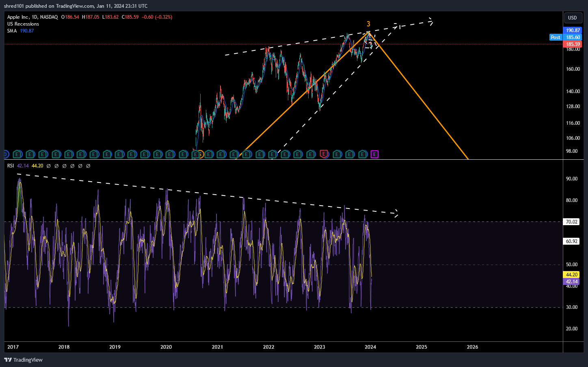Screen dimensions: 588x367
Task: Click the TradingView logo at bottom left
Action: click(23, 360)
